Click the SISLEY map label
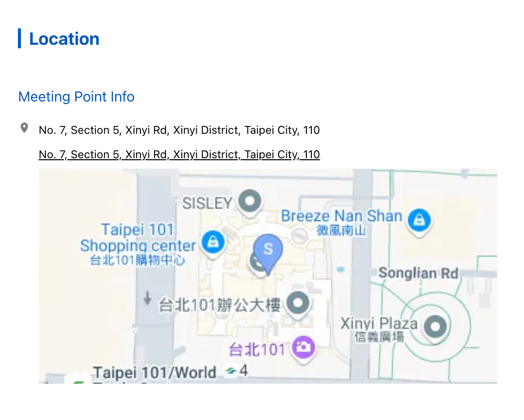 (207, 204)
